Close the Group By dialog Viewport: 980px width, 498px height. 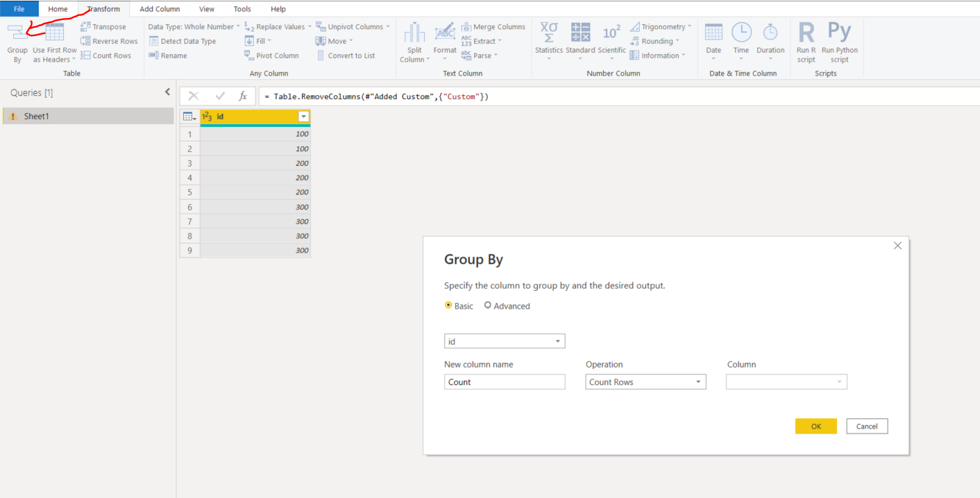point(897,246)
